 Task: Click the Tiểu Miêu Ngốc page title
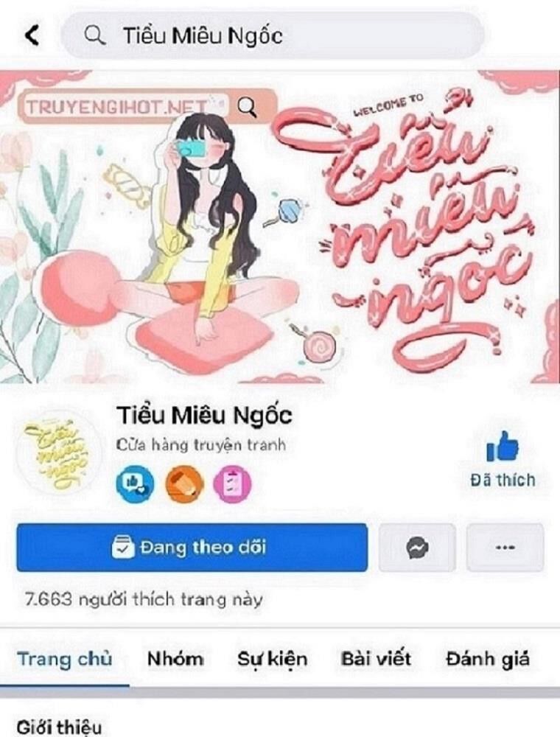pyautogui.click(x=204, y=416)
